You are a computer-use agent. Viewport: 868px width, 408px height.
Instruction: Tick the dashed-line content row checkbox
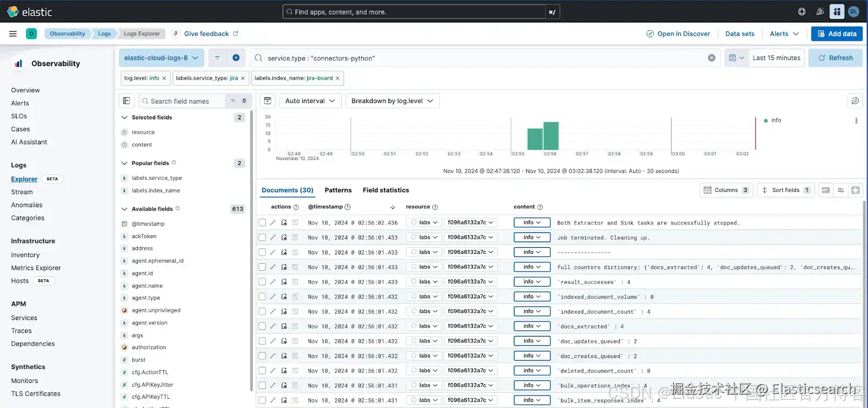(x=262, y=252)
